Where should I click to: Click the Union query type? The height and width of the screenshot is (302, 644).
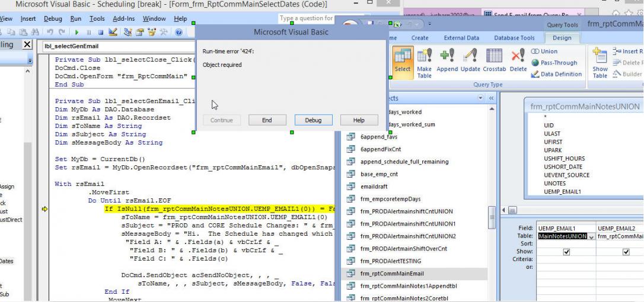tap(544, 52)
